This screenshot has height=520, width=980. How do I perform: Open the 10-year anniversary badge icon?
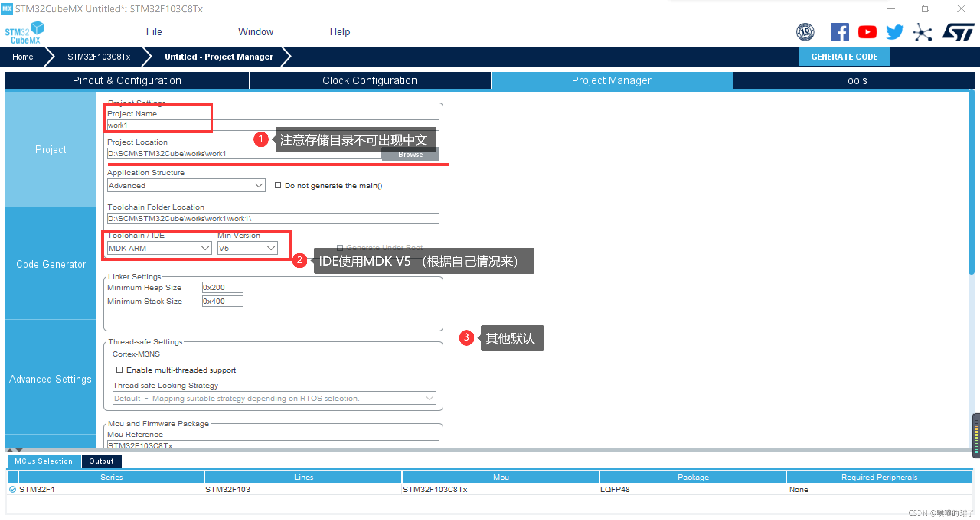805,32
